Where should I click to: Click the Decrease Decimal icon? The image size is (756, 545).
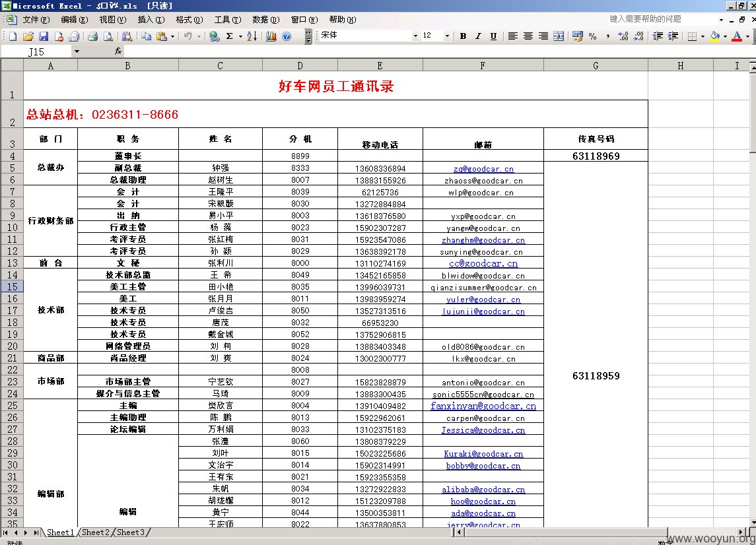[x=638, y=36]
